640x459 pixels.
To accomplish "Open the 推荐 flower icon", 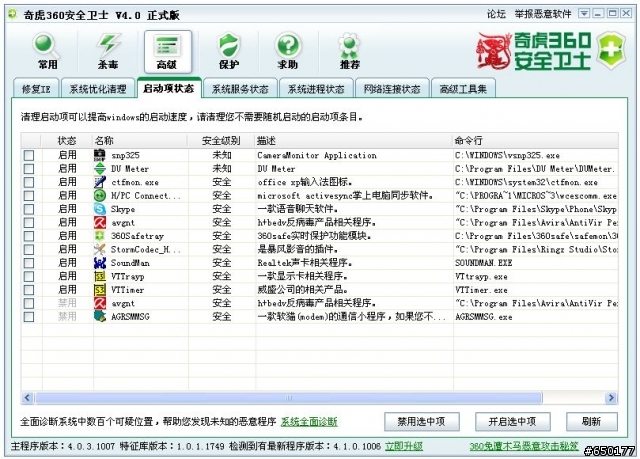I will [349, 52].
